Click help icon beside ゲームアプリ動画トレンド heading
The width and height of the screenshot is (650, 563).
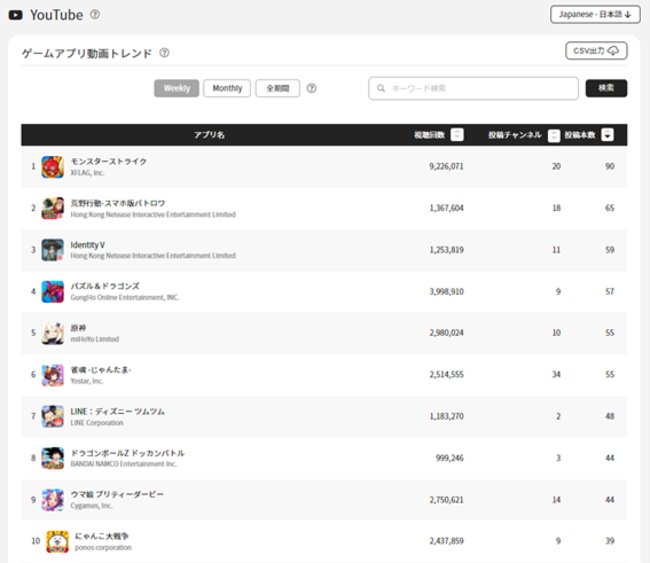(164, 53)
